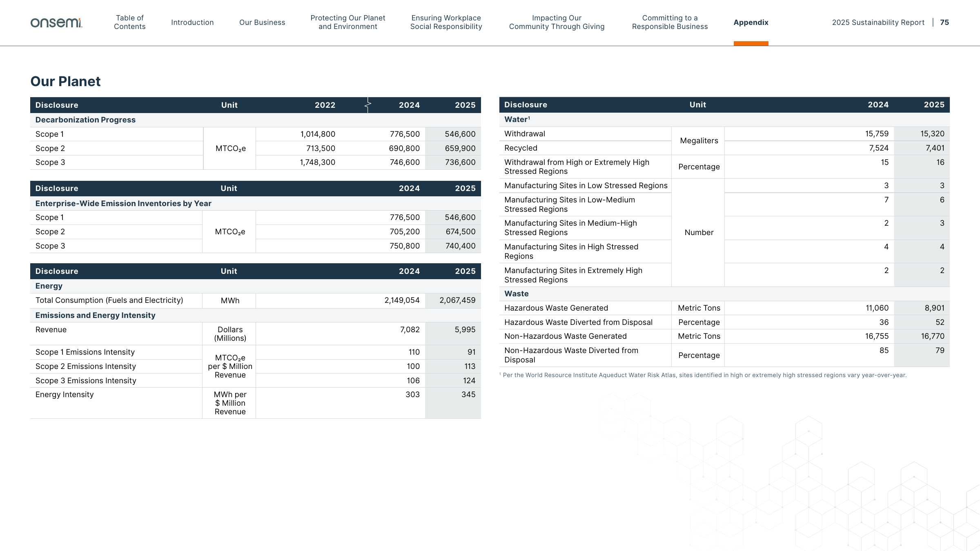
Task: Click Scope 3 Emissions Intensity row label
Action: pos(86,381)
